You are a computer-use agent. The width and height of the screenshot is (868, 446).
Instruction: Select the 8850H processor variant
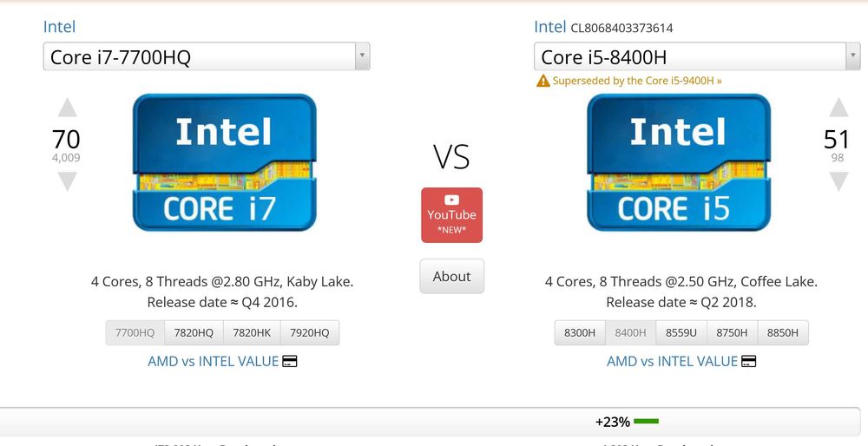783,332
